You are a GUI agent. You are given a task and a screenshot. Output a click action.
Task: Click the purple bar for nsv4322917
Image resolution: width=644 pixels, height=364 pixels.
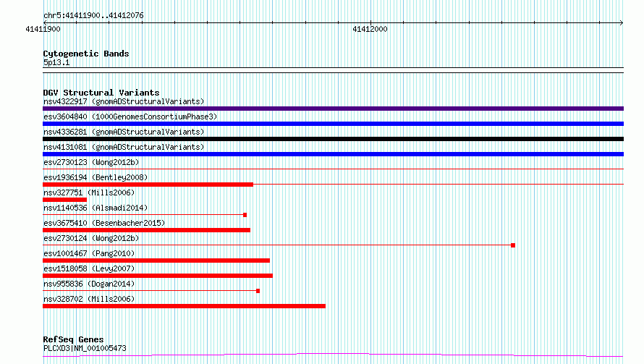[333, 109]
